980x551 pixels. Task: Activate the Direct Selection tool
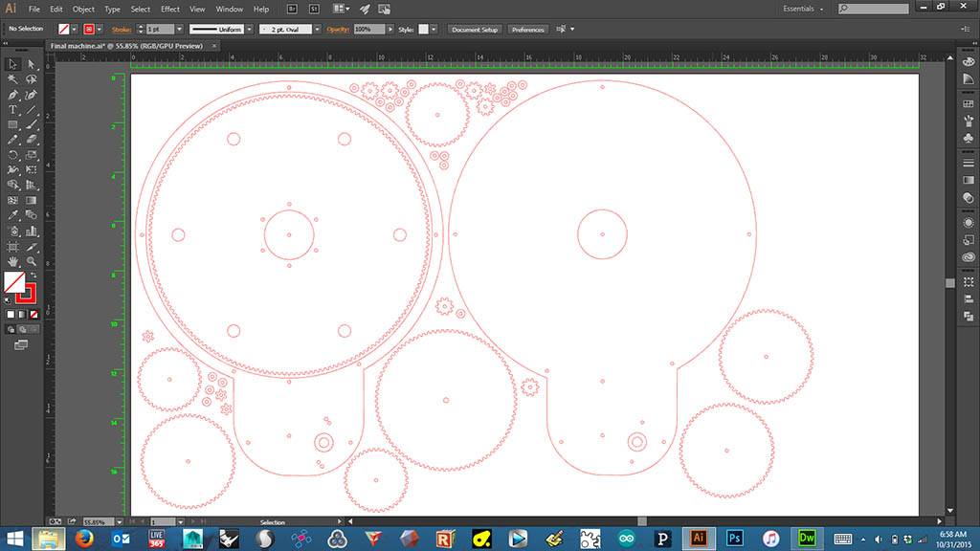pos(32,64)
